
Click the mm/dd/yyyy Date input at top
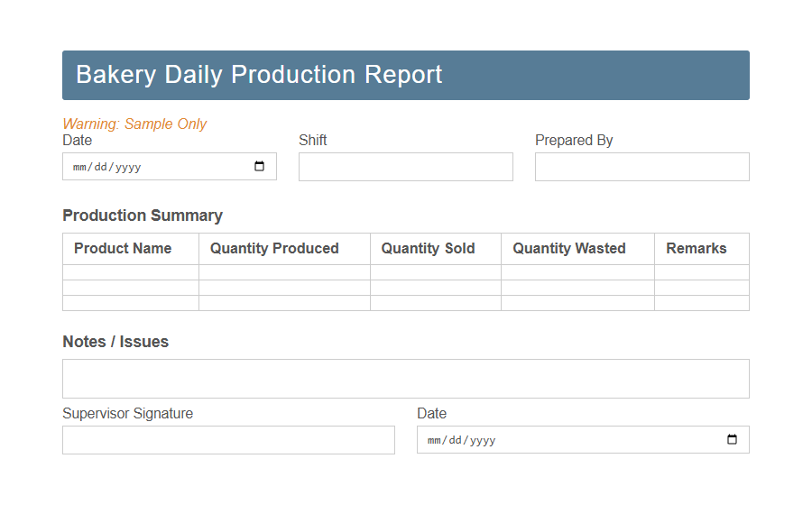(x=135, y=166)
